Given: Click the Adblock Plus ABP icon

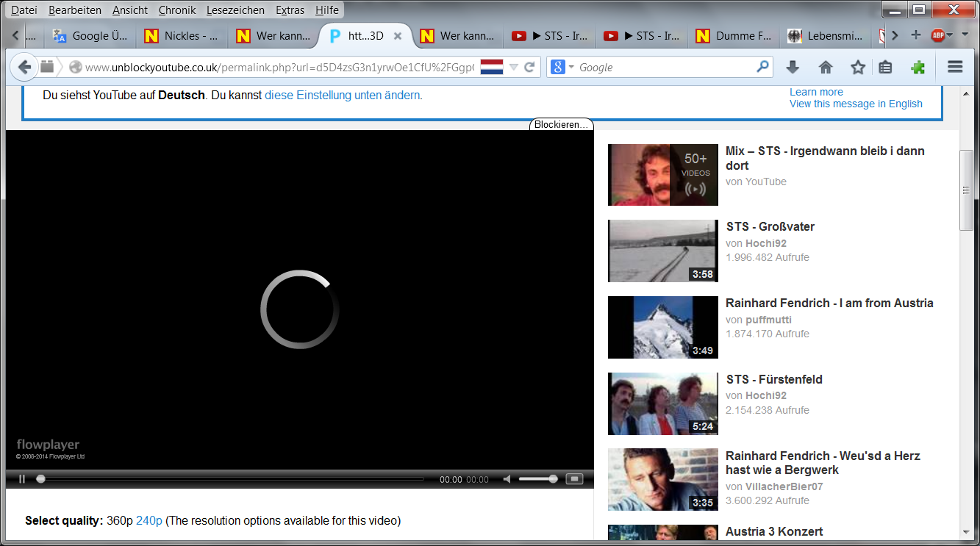Looking at the screenshot, I should [x=937, y=35].
